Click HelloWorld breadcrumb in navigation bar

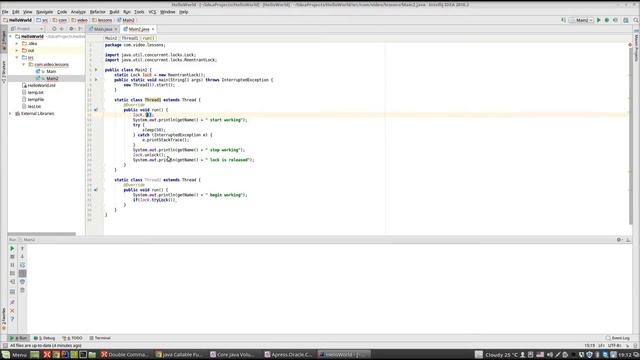click(18, 20)
